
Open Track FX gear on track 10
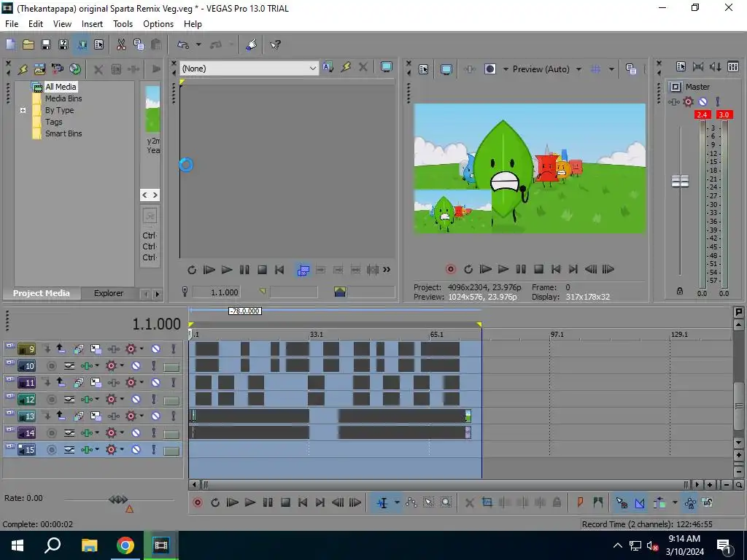(x=111, y=366)
